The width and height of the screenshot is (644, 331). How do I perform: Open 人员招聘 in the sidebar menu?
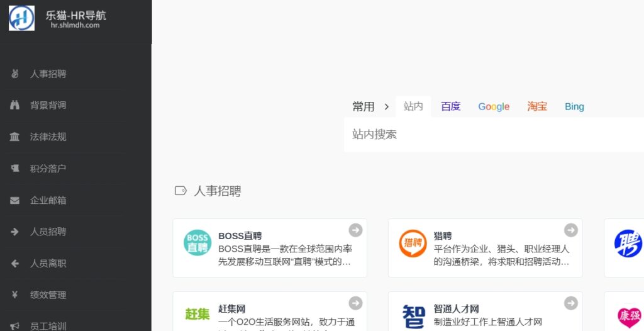(48, 232)
